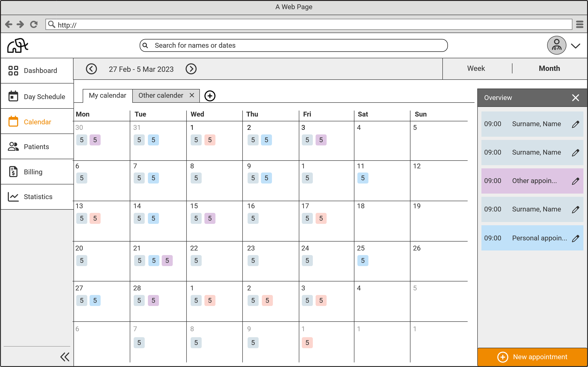Screen dimensions: 588x367
Task: Go to the next week with right arrow
Action: click(x=191, y=69)
